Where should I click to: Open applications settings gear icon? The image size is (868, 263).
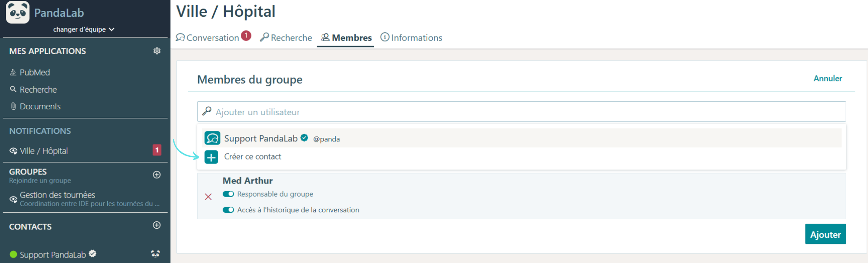pos(157,51)
